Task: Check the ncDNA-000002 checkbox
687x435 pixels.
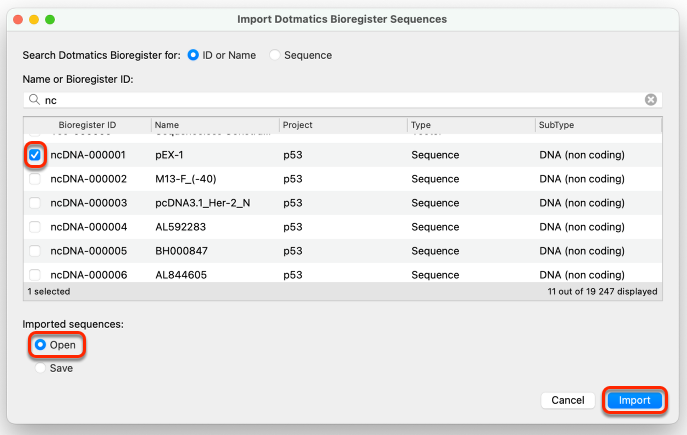Action: tap(35, 179)
